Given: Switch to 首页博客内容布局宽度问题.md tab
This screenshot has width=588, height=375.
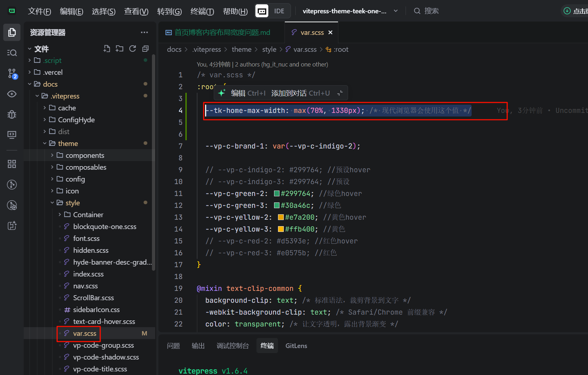Looking at the screenshot, I should click(222, 32).
